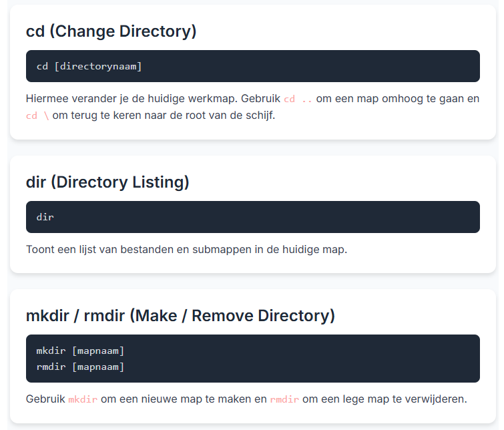Click the "dir (Directory Listing)" heading
504x430 pixels.
[107, 182]
